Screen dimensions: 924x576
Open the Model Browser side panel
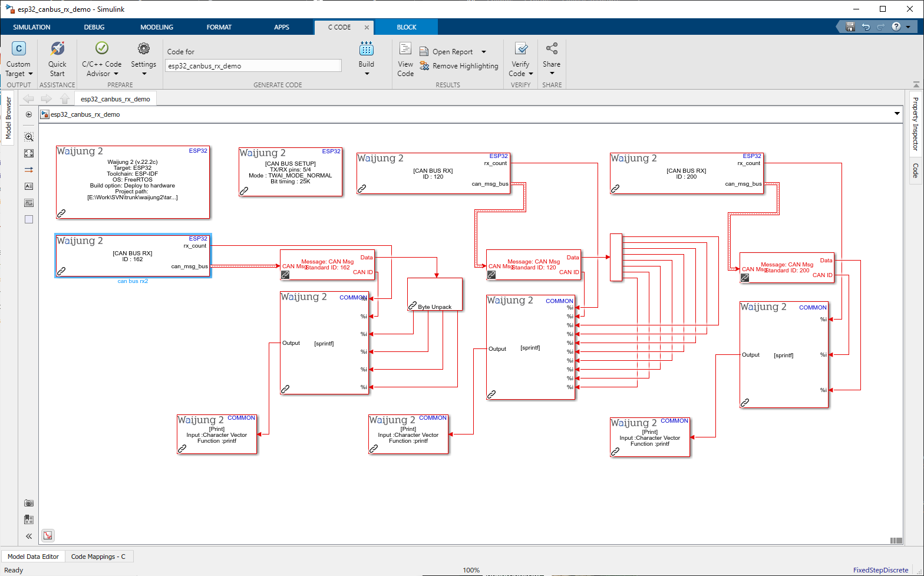tap(8, 119)
